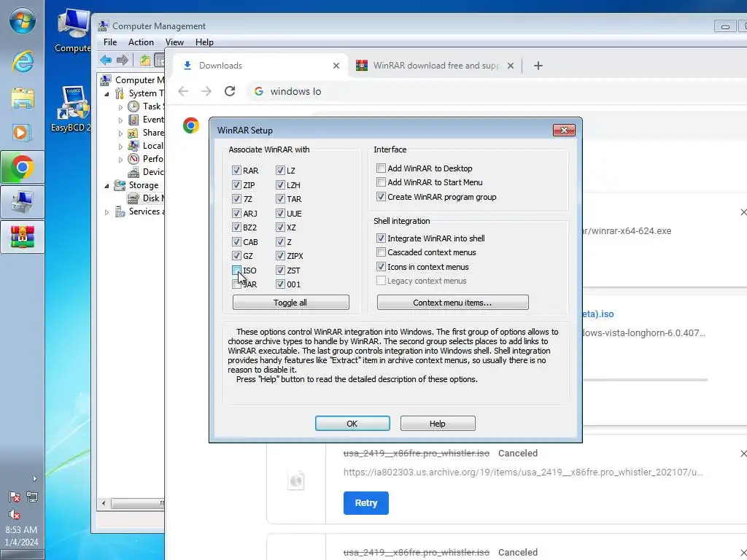The width and height of the screenshot is (747, 560).
Task: Collapse the Storage tree node
Action: click(x=107, y=186)
